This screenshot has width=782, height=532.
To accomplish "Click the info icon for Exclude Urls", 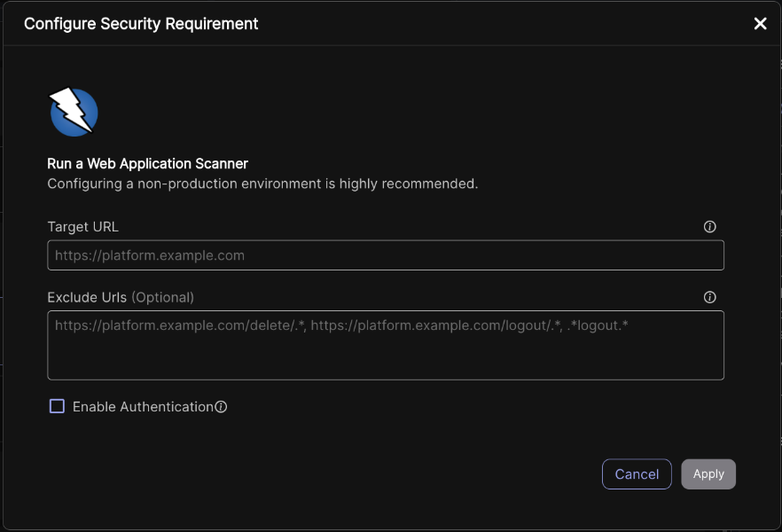I will (709, 298).
